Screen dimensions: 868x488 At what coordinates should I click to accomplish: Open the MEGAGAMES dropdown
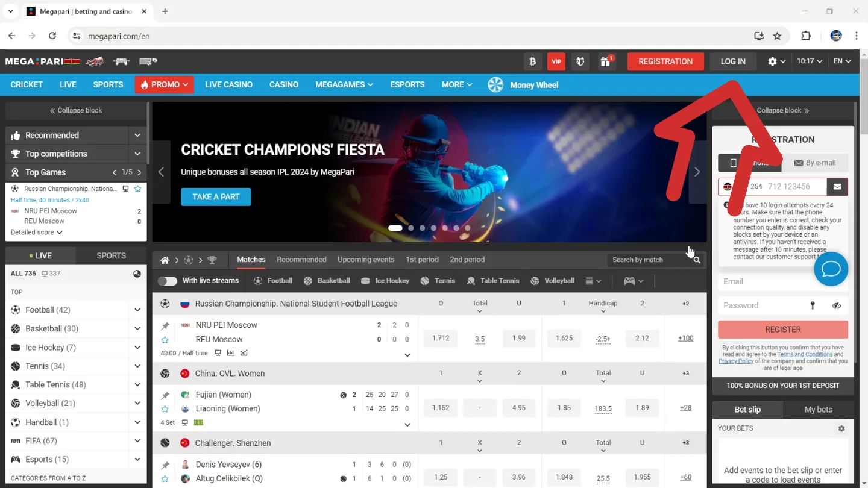coord(344,85)
